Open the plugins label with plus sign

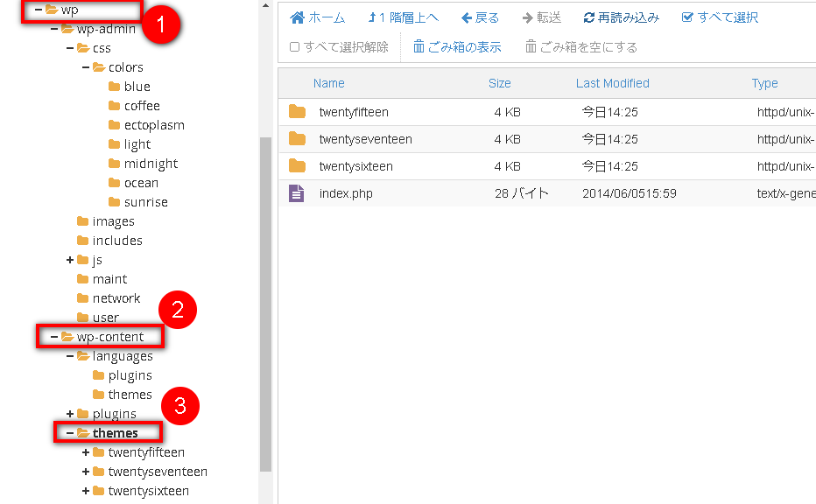[x=115, y=414]
